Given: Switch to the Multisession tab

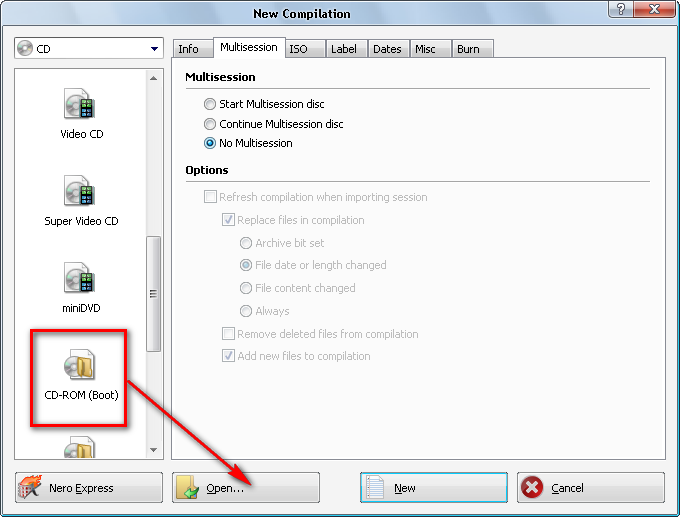Looking at the screenshot, I should (249, 47).
